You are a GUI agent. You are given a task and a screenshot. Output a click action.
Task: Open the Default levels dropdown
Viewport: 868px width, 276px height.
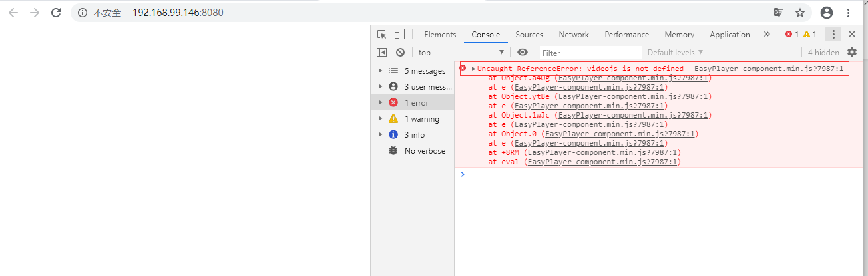click(675, 53)
